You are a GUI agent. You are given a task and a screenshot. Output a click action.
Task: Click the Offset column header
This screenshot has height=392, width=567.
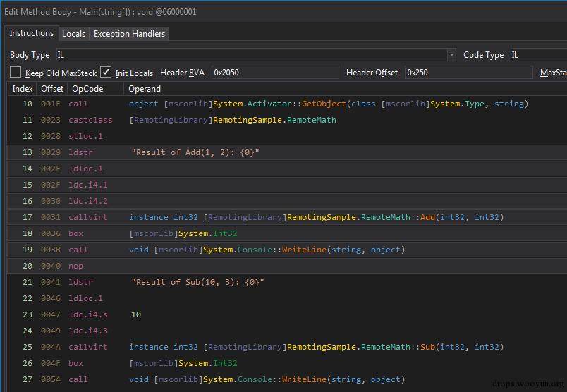pyautogui.click(x=52, y=89)
